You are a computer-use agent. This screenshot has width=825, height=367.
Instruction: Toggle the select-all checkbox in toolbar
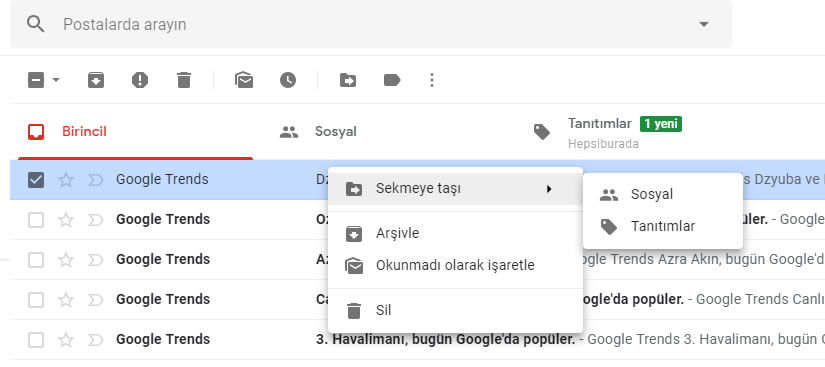tap(36, 80)
